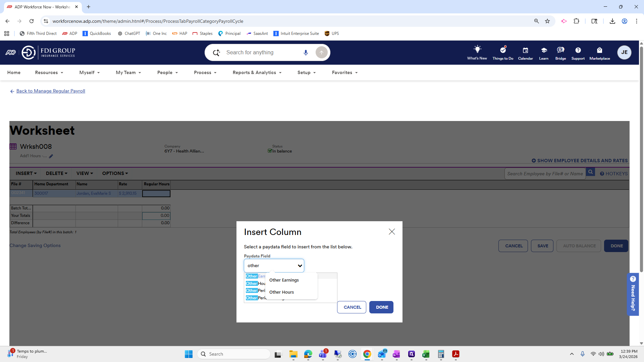Click the Search Employee by File# field
This screenshot has height=362, width=644.
click(x=545, y=174)
